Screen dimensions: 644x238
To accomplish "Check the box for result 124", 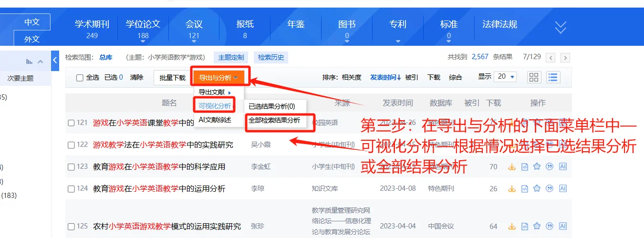I will [71, 189].
